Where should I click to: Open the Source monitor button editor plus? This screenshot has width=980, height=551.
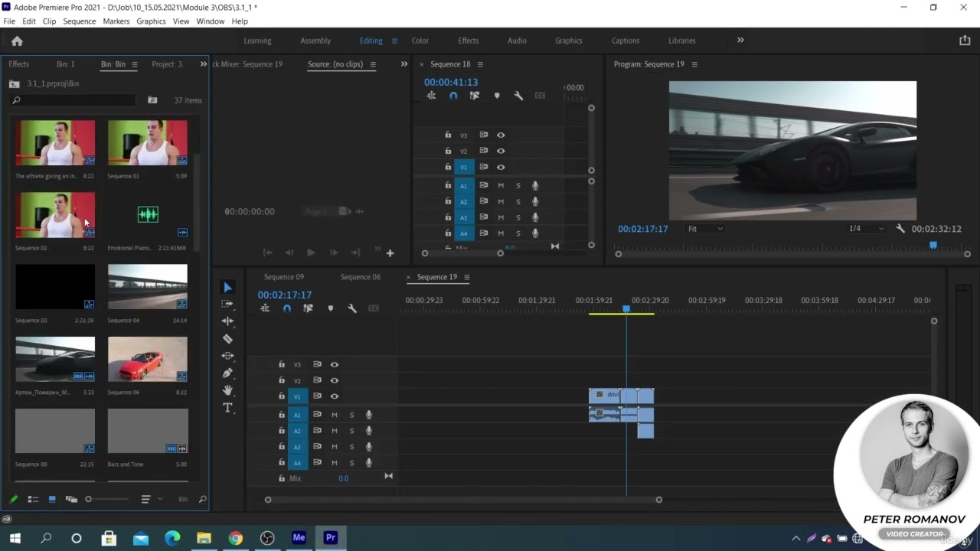(390, 253)
